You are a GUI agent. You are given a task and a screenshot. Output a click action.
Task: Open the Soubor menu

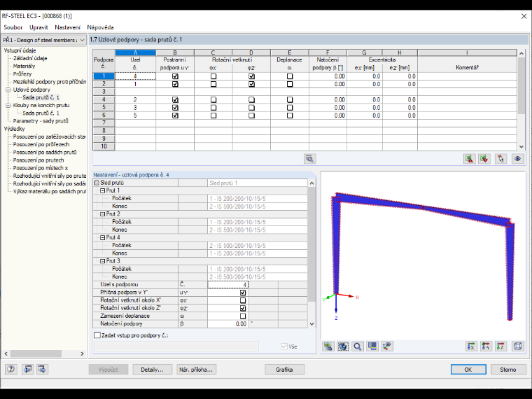(x=13, y=27)
